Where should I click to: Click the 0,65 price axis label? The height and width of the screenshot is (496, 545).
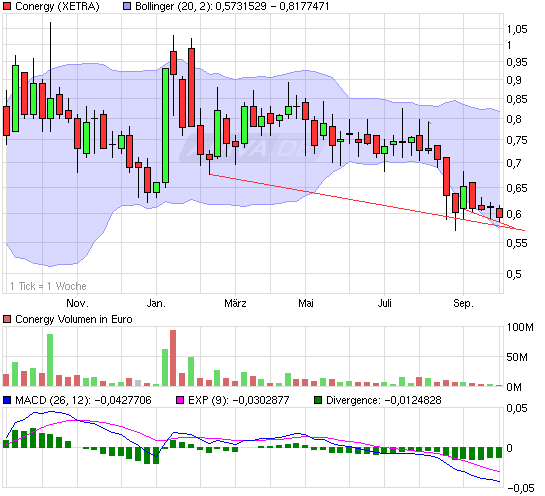coord(517,188)
